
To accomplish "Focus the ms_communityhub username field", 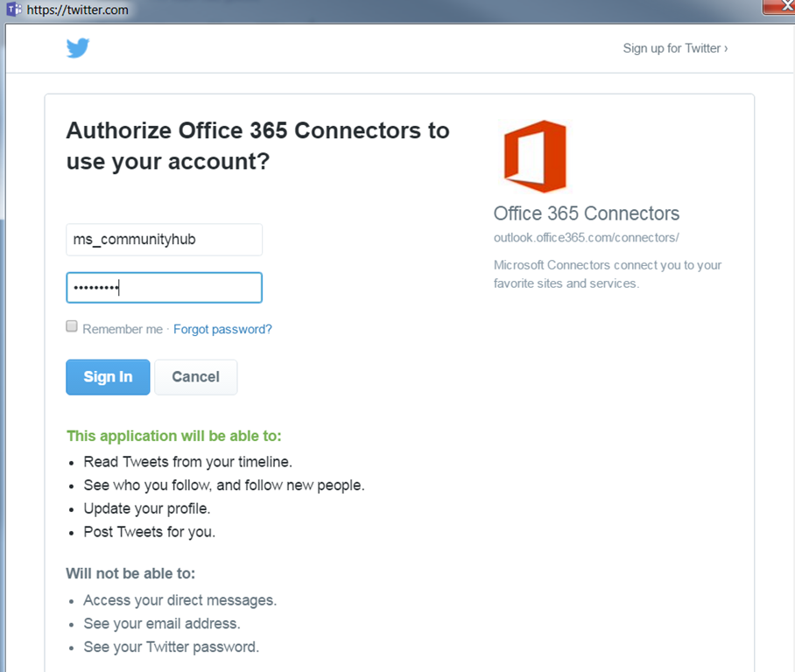I will coord(164,240).
